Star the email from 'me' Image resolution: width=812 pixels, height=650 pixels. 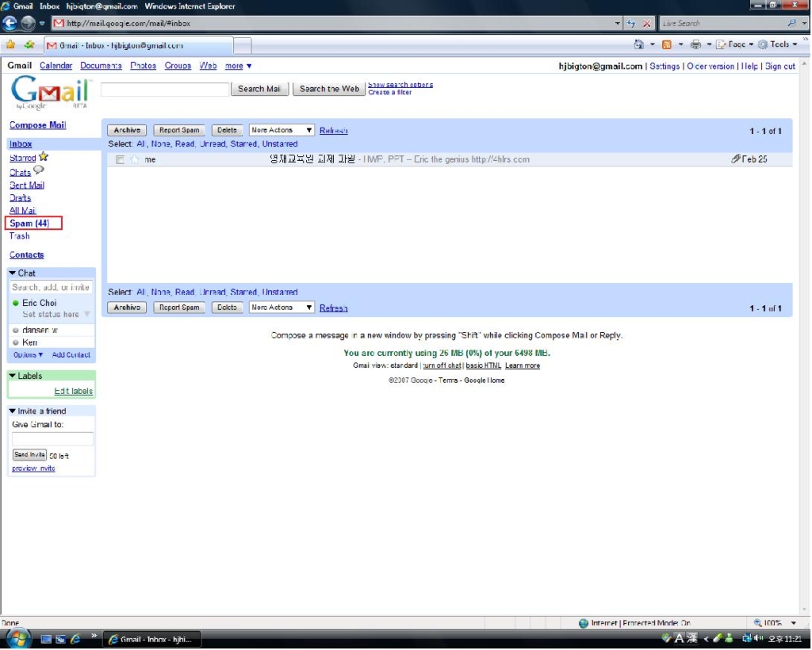tap(135, 159)
